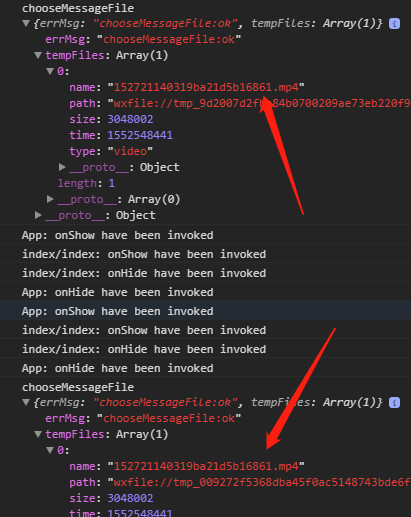The width and height of the screenshot is (411, 517).
Task: Click size: 3048002 under path tmp_9d2007
Action: click(111, 119)
